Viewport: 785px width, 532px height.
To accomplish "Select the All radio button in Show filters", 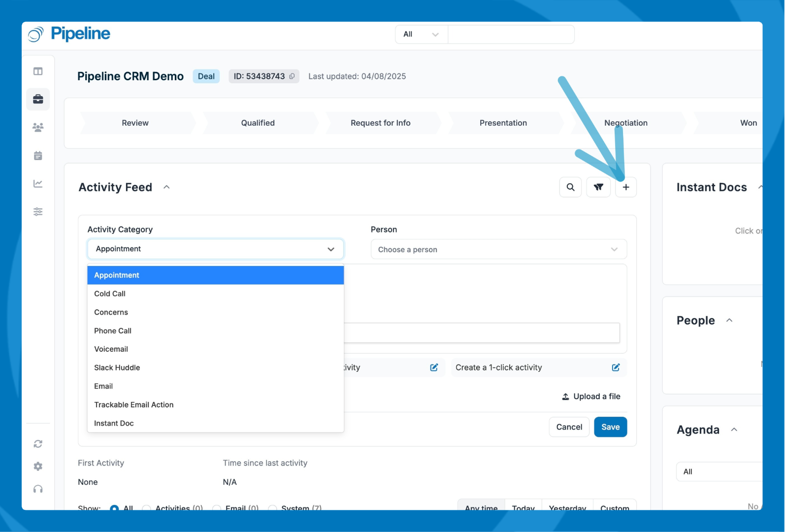I will [x=114, y=507].
